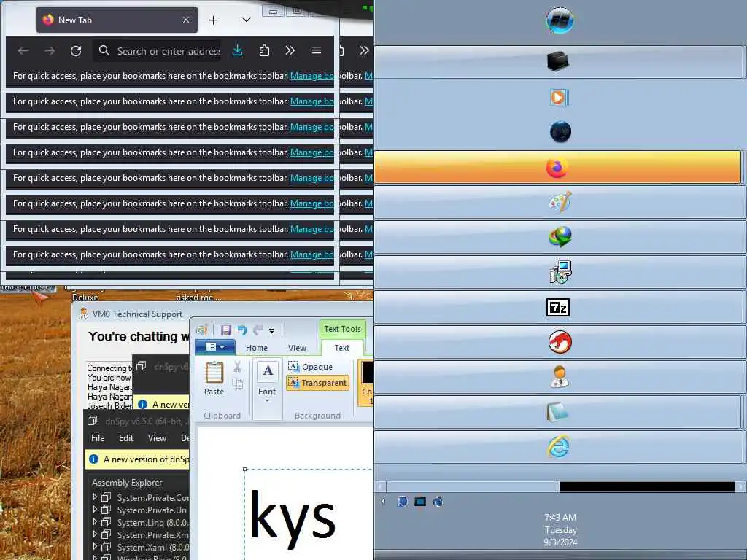The image size is (747, 560).
Task: Open the 7-Zip taskbar button
Action: click(558, 308)
